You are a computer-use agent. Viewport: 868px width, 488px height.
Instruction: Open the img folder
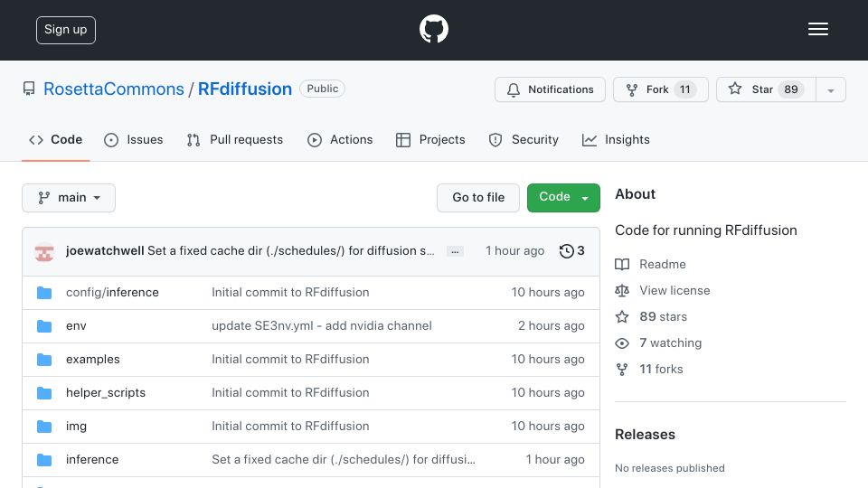coord(76,426)
